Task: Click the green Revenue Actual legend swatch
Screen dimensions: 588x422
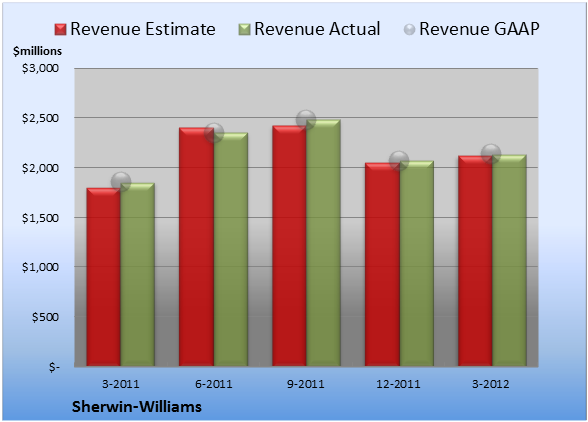Action: click(244, 30)
